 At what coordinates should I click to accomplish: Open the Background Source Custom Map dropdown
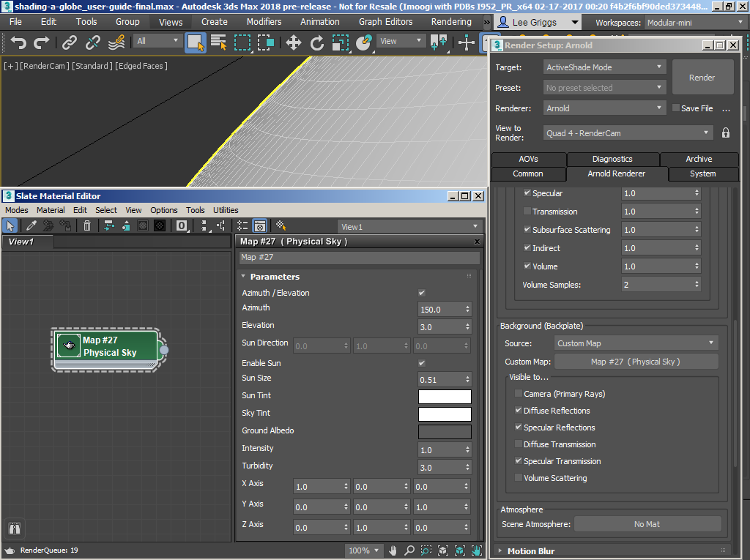click(x=635, y=343)
